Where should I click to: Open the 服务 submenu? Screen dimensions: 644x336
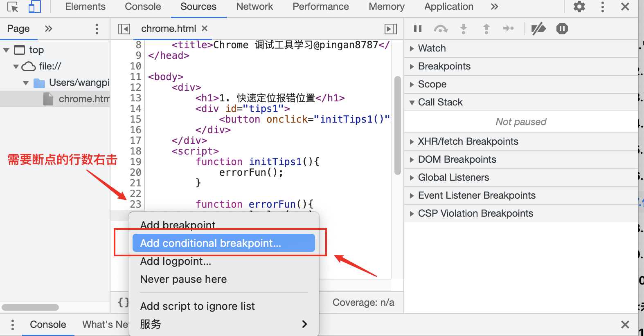pos(223,324)
